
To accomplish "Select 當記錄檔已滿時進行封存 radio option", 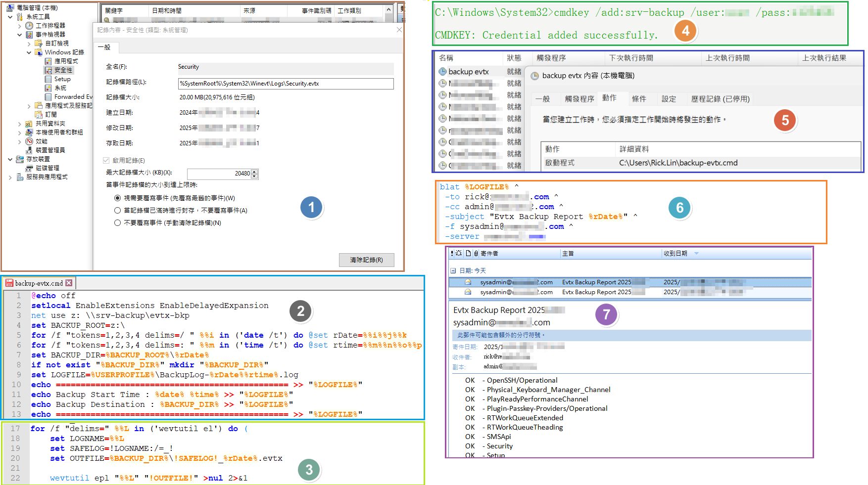I will point(117,210).
